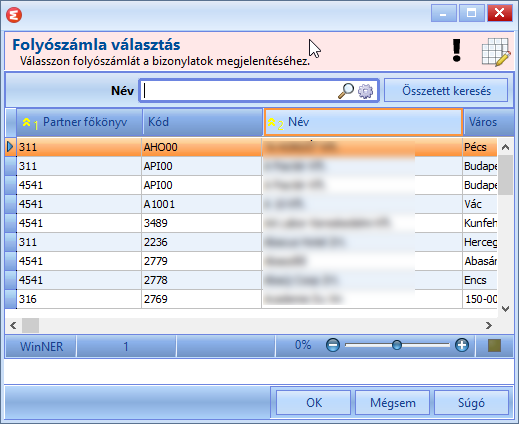Click the exclamation mark icon
Image resolution: width=519 pixels, height=424 pixels.
(x=456, y=50)
